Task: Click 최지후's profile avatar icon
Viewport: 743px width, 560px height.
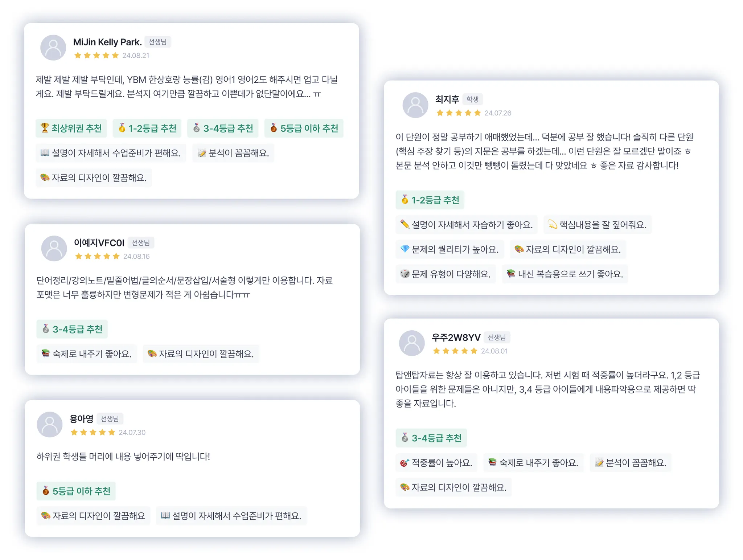Action: (415, 105)
